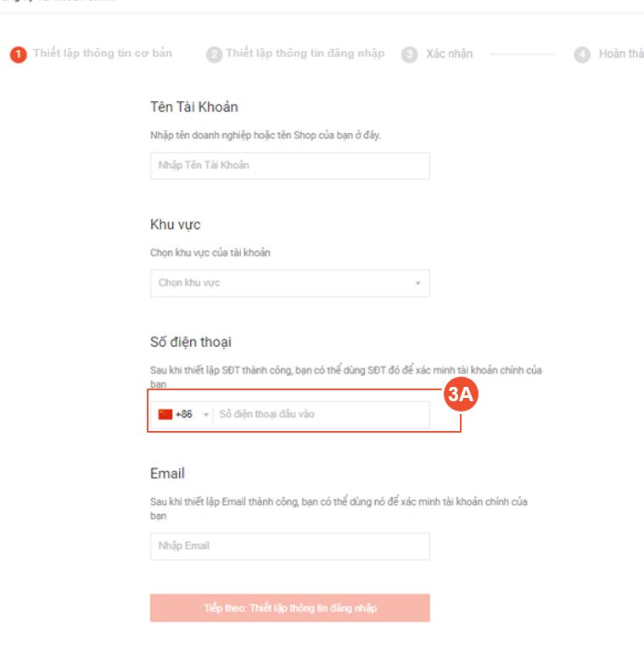Click the Số điện thoại section heading
Screen dimensions: 644x660
191,342
